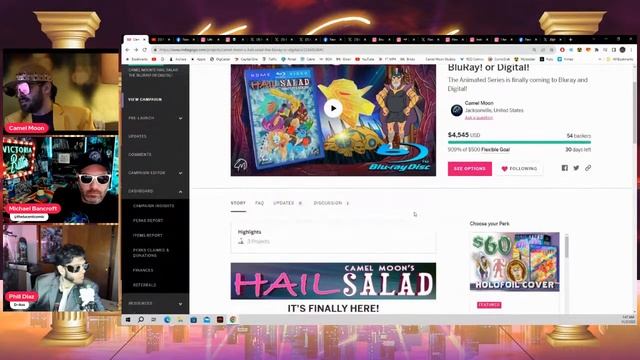
Task: Open Task View from the taskbar
Action: click(x=154, y=320)
